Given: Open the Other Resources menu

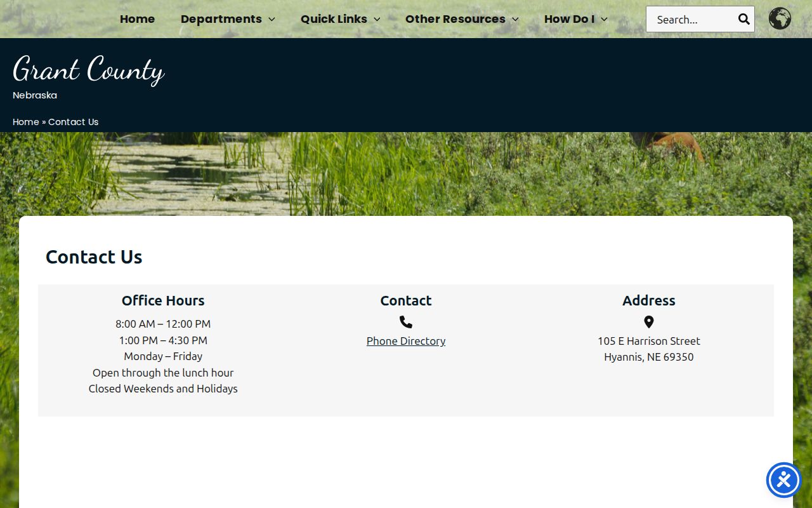Looking at the screenshot, I should [x=455, y=19].
